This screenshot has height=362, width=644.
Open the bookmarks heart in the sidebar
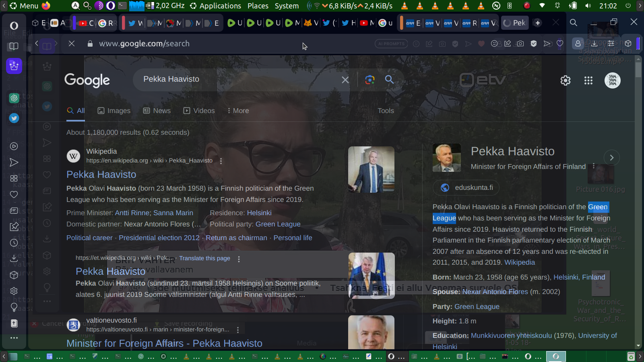pyautogui.click(x=14, y=195)
